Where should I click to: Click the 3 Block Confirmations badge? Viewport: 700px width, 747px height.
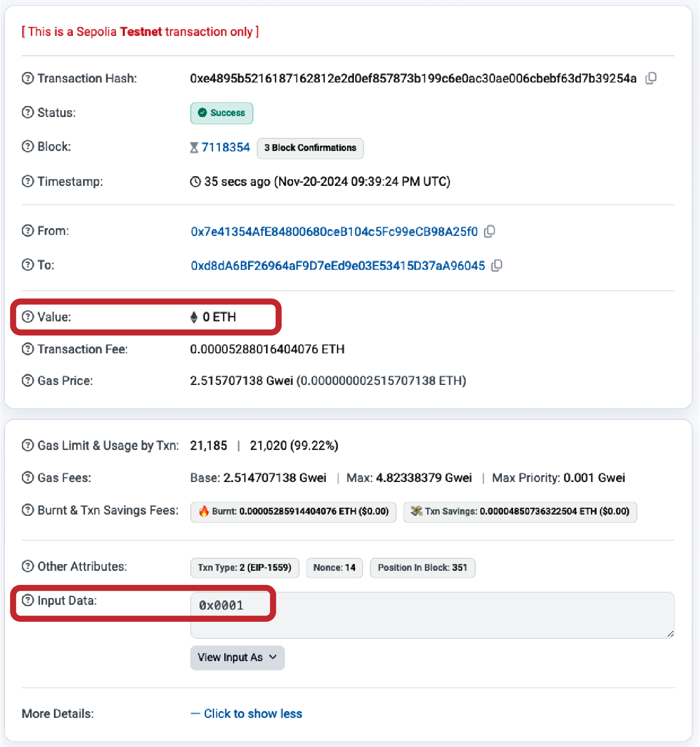pyautogui.click(x=310, y=148)
